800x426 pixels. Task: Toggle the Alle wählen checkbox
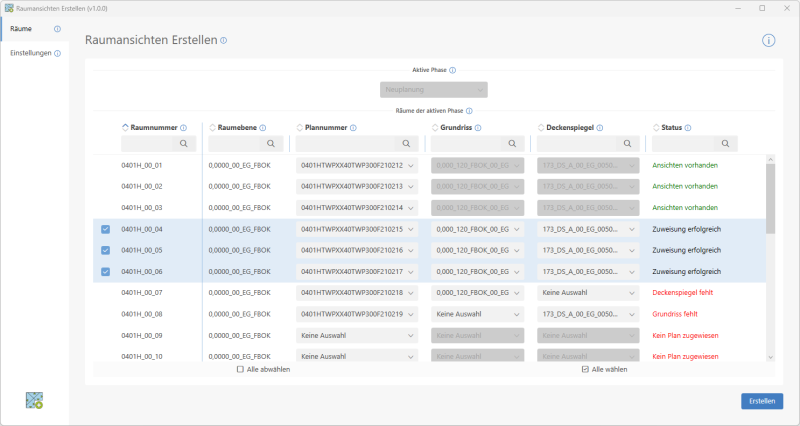click(586, 369)
